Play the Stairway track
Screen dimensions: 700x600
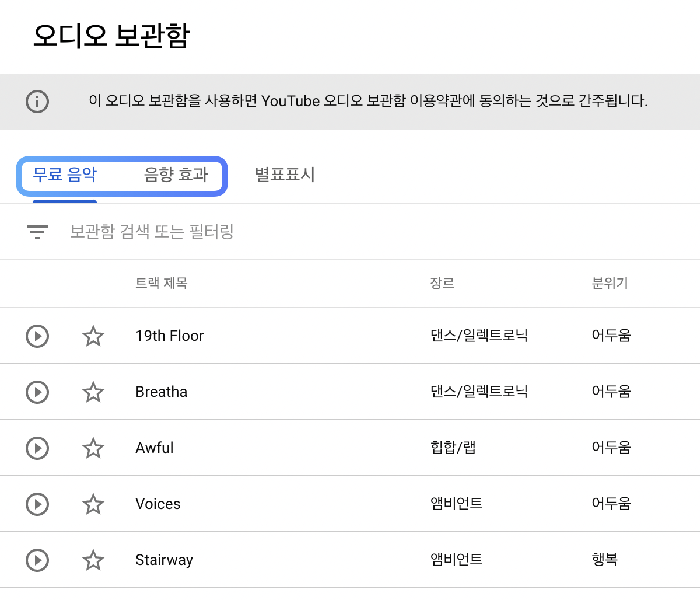(x=37, y=560)
